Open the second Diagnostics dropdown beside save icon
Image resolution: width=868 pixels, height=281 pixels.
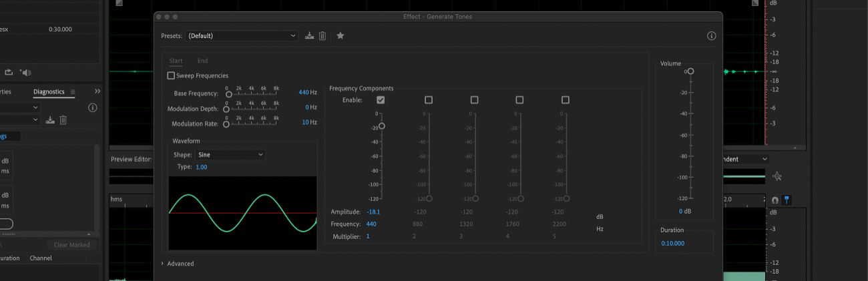point(20,120)
